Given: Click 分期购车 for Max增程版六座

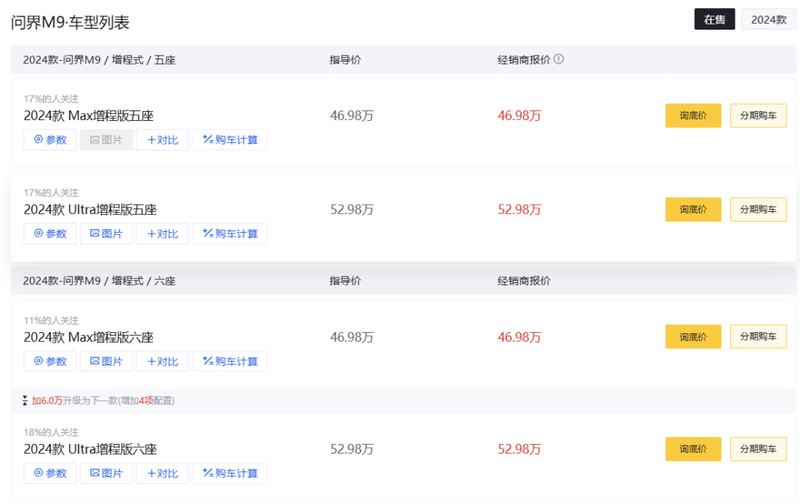Looking at the screenshot, I should [x=758, y=337].
